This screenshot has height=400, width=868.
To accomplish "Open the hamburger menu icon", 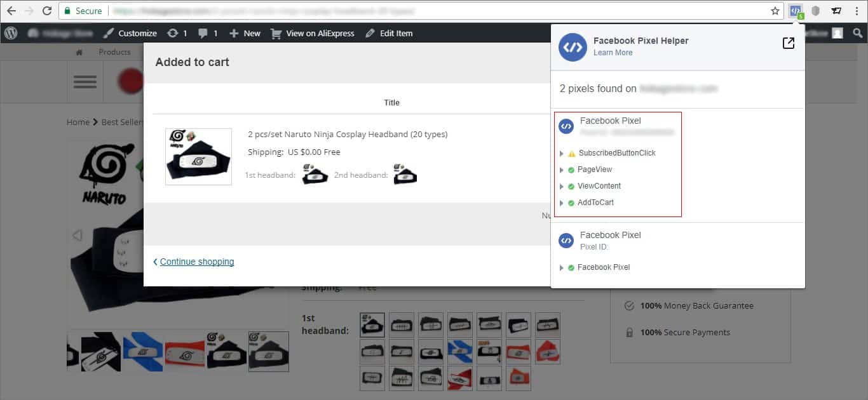I will point(85,81).
